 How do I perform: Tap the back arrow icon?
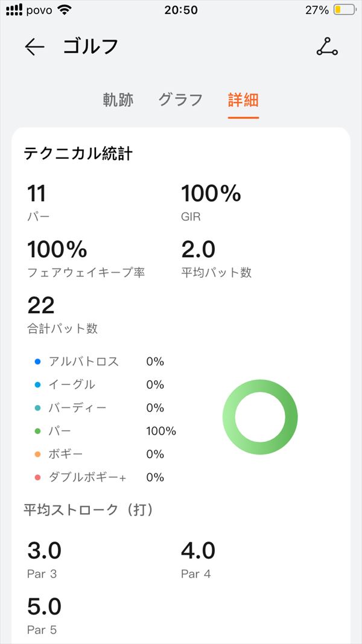click(x=34, y=47)
